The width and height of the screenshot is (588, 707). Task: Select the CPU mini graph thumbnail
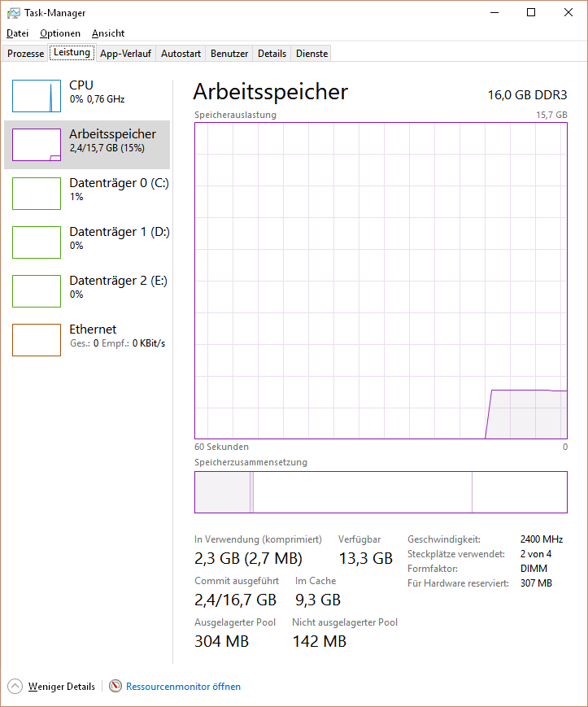tap(37, 96)
